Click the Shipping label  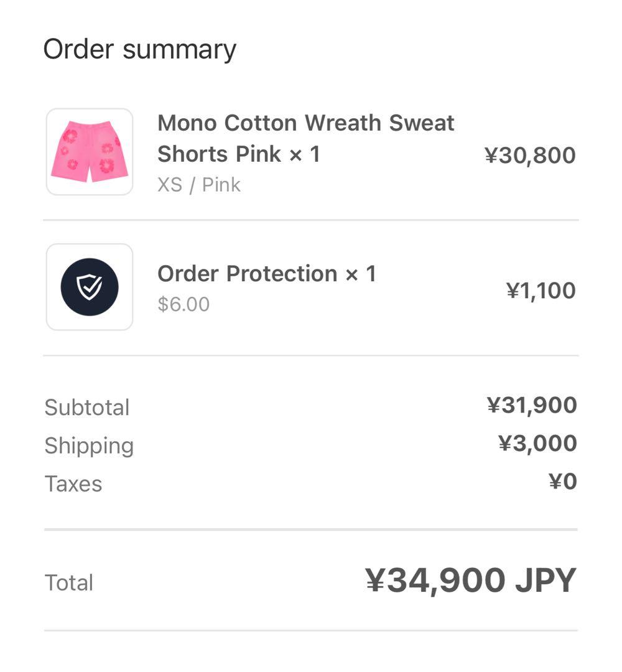[x=89, y=446]
